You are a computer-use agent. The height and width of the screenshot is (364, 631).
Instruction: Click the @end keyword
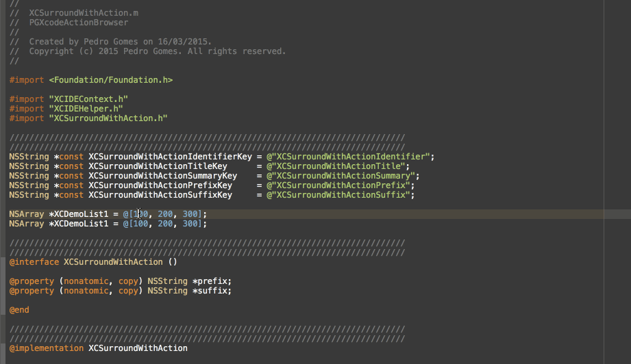(x=19, y=310)
